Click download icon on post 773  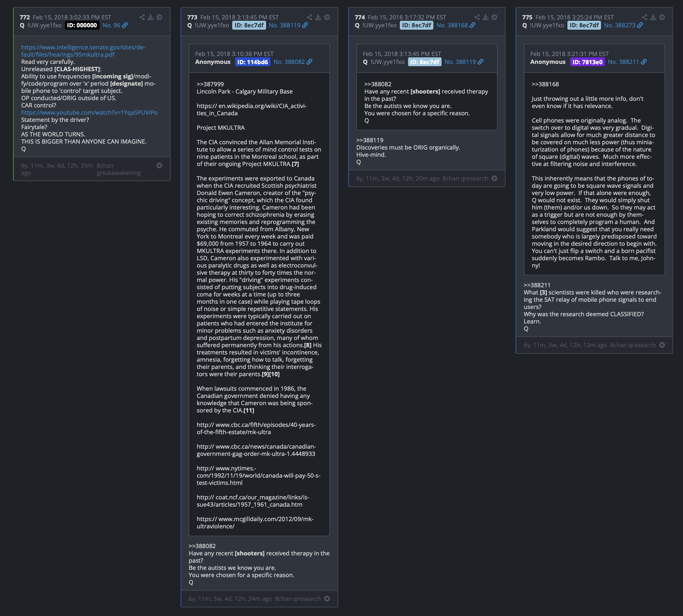pyautogui.click(x=318, y=17)
